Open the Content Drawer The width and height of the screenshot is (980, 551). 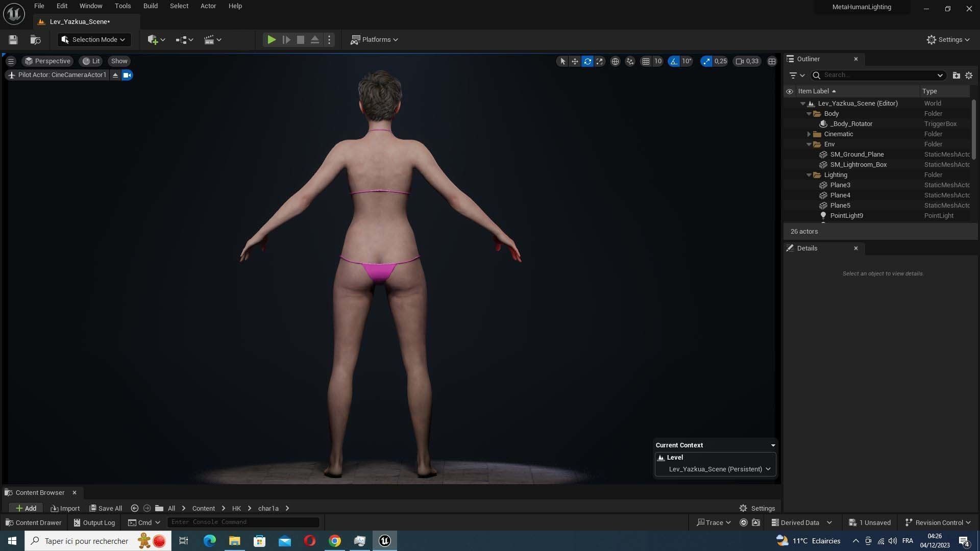tap(34, 522)
